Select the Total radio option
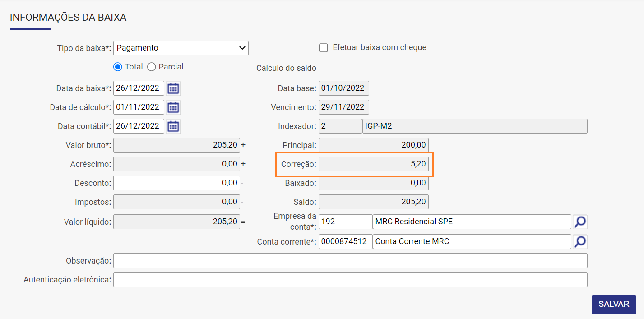The image size is (644, 319). point(118,67)
